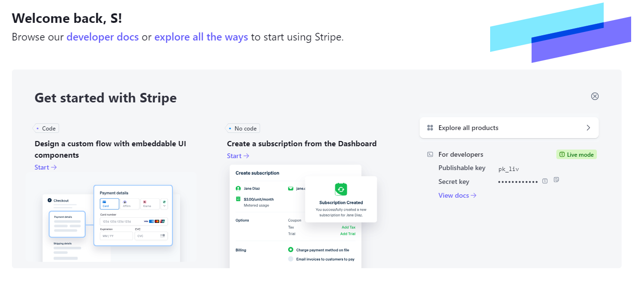This screenshot has width=644, height=292.
Task: Click the note icon after the Secret key
Action: pyautogui.click(x=556, y=180)
